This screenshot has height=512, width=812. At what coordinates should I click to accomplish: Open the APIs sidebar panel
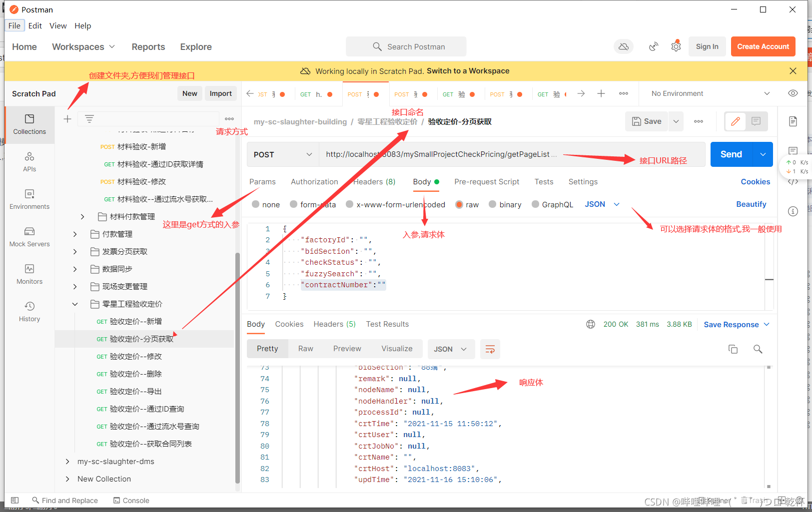click(x=29, y=162)
